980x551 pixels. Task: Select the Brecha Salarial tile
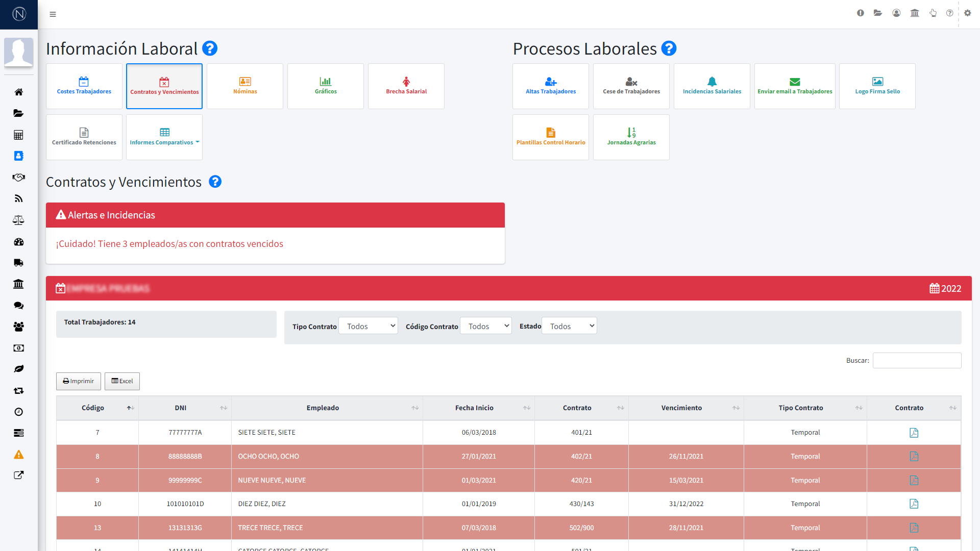coord(406,86)
